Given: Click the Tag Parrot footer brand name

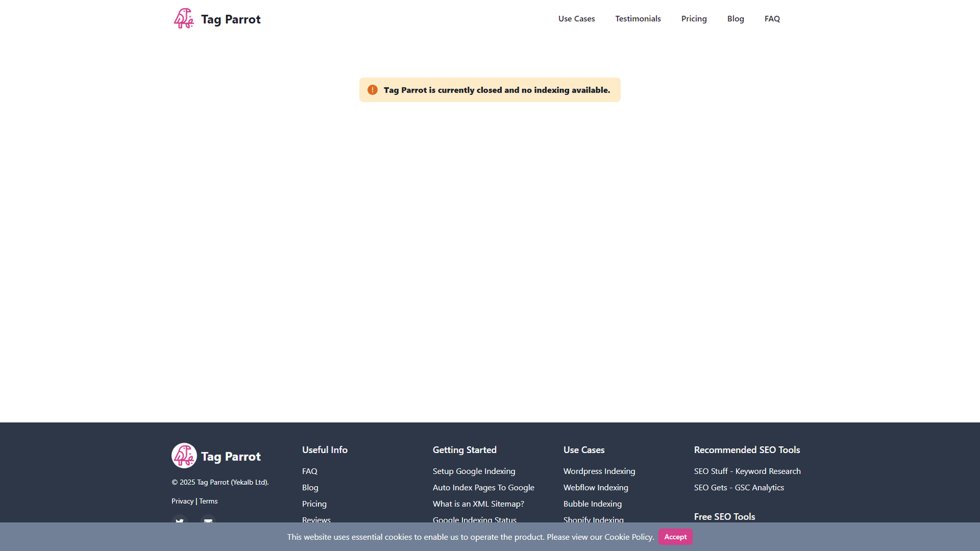Looking at the screenshot, I should pyautogui.click(x=231, y=457).
